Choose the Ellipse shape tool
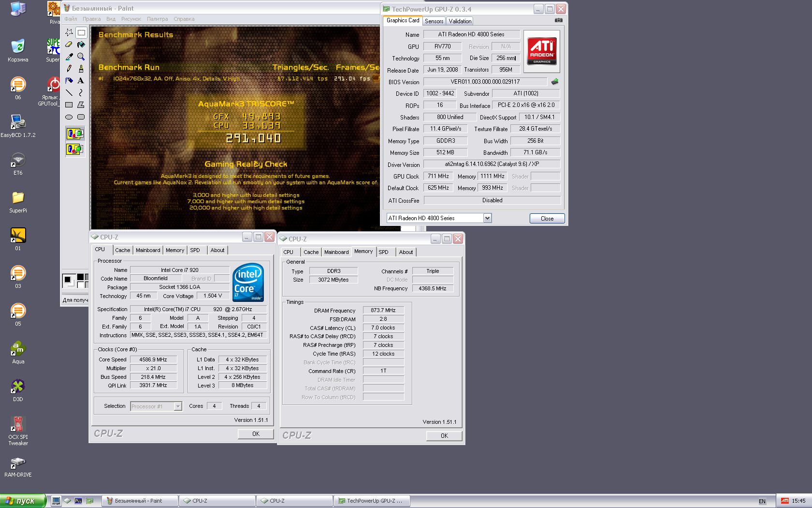The height and width of the screenshot is (508, 812). [69, 117]
